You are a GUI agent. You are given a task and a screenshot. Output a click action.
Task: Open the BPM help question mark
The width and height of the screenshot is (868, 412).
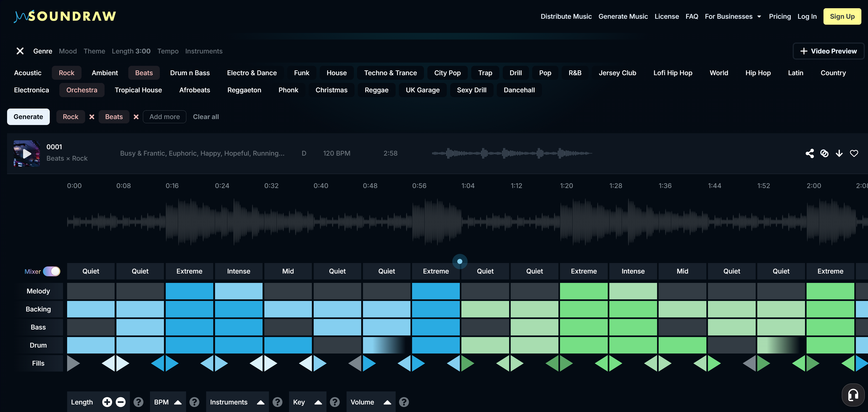pos(195,402)
